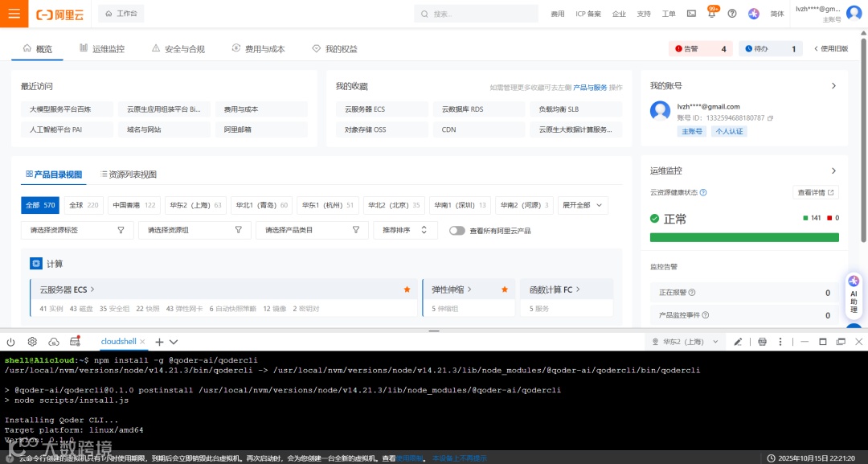Open 企业 in the header
The height and width of the screenshot is (464, 868).
[x=619, y=14]
